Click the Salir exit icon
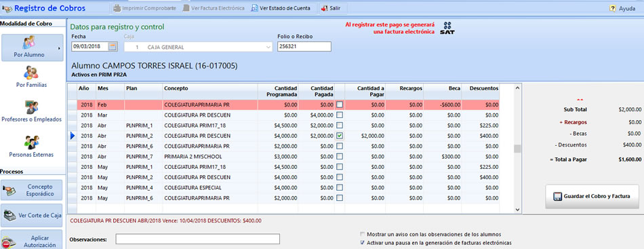The width and height of the screenshot is (644, 249). point(325,8)
